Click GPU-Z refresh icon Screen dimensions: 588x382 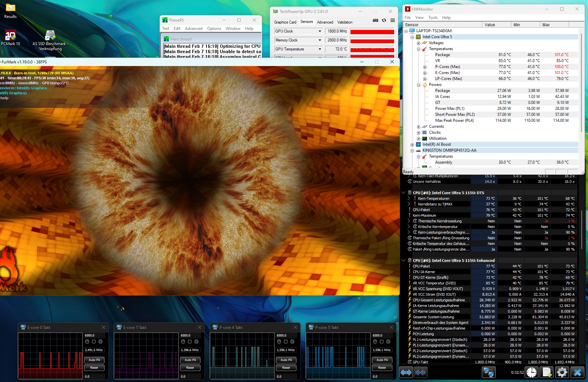pos(384,21)
